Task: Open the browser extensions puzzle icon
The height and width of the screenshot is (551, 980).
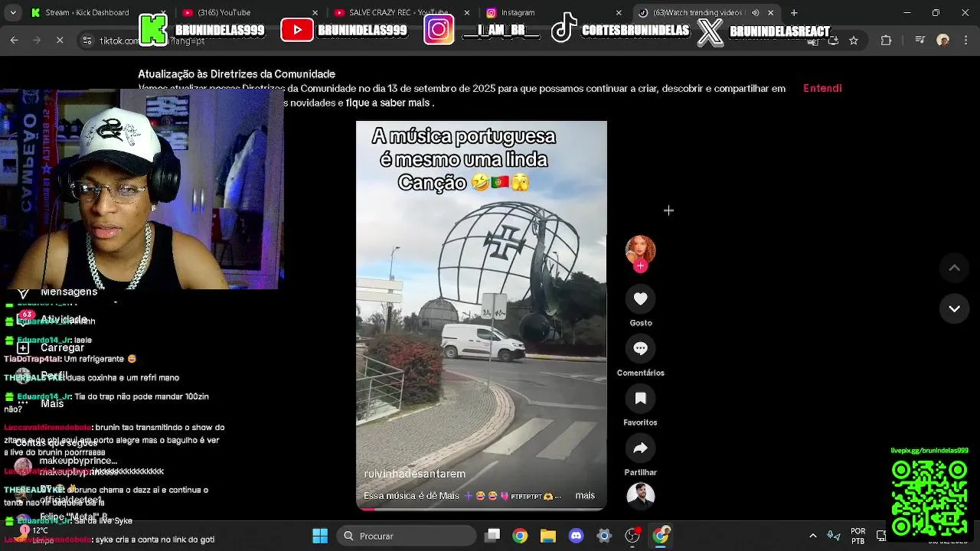Action: click(886, 41)
